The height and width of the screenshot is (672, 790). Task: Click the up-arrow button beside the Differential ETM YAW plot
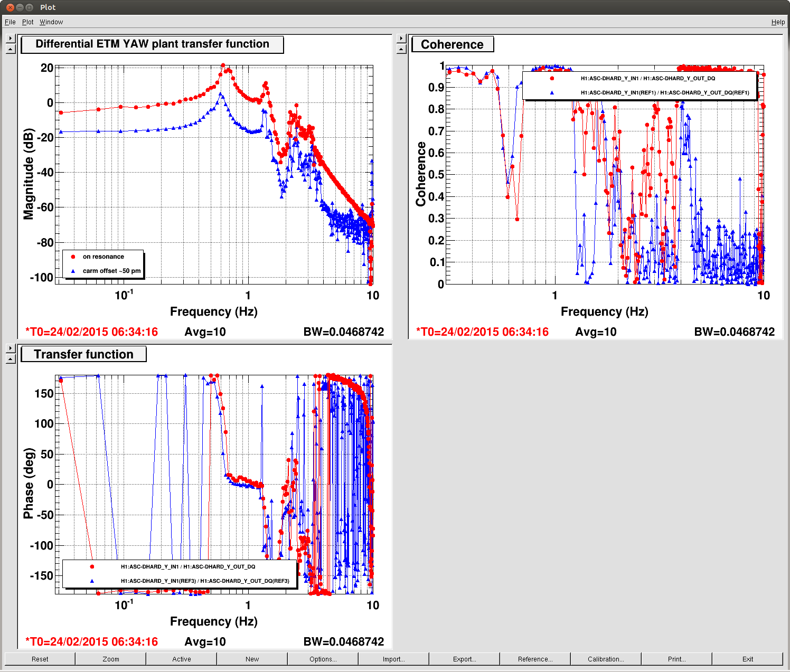pyautogui.click(x=11, y=49)
